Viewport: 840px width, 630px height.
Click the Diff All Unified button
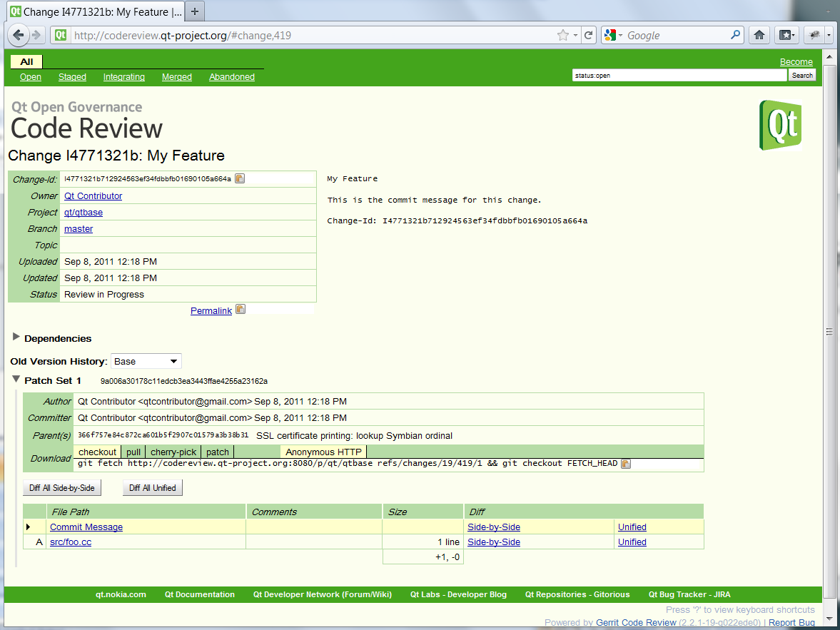153,487
